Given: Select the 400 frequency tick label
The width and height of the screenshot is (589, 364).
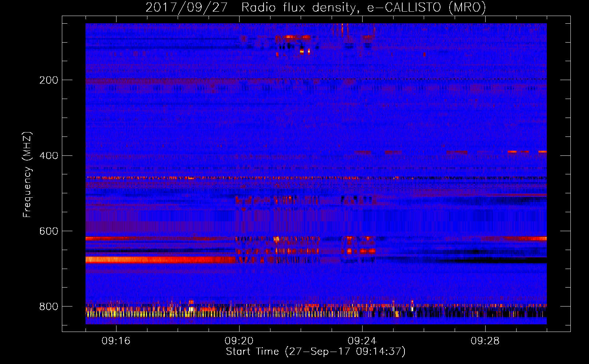Looking at the screenshot, I should coord(49,156).
